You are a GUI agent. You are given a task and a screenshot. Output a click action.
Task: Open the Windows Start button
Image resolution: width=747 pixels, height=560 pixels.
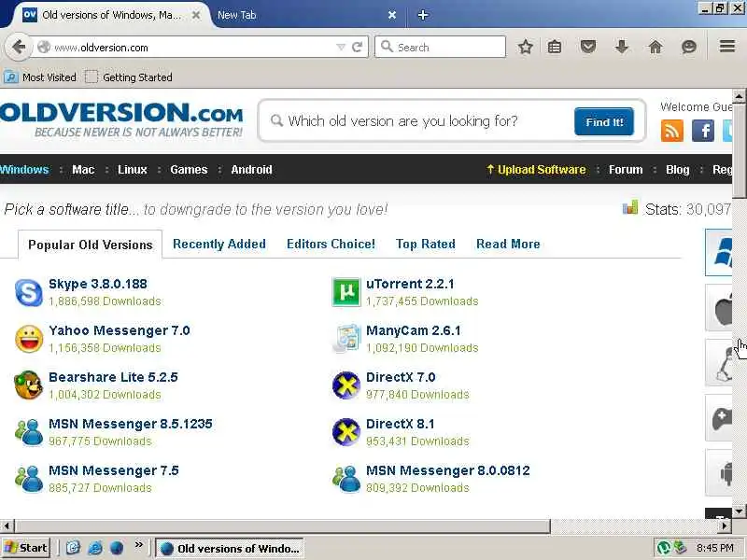tap(26, 548)
